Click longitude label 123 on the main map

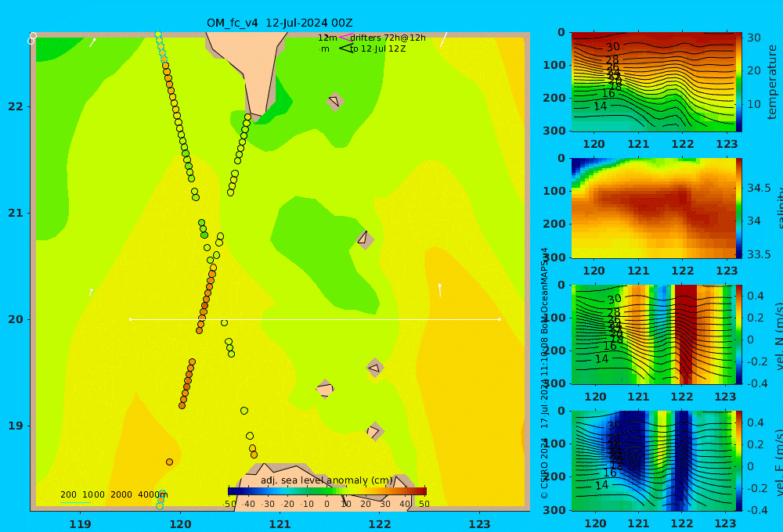click(480, 524)
